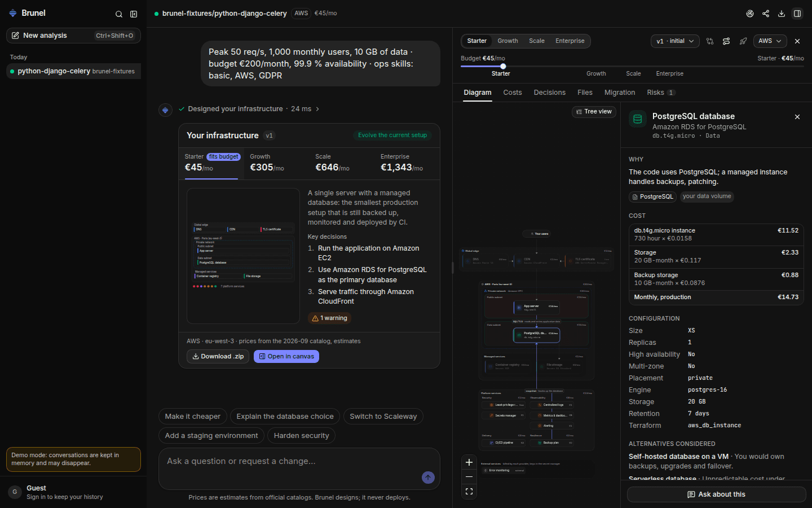Click the Growth mark on budget slider
Viewport: 812px width, 508px height.
pyautogui.click(x=596, y=74)
